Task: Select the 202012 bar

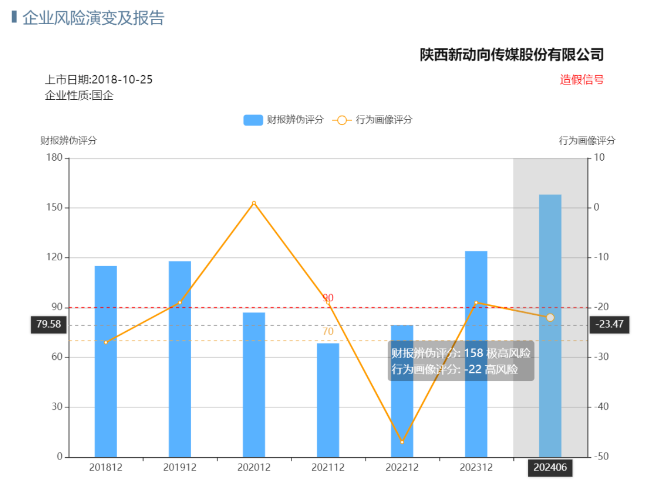Action: coord(254,385)
